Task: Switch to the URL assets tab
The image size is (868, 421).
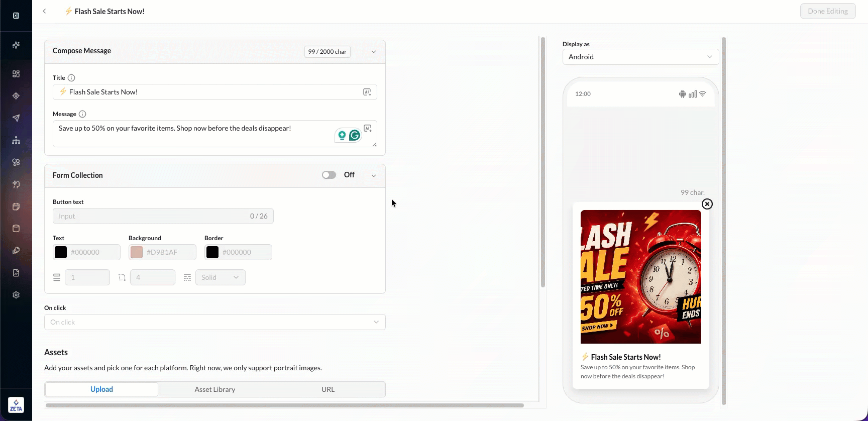Action: tap(328, 389)
